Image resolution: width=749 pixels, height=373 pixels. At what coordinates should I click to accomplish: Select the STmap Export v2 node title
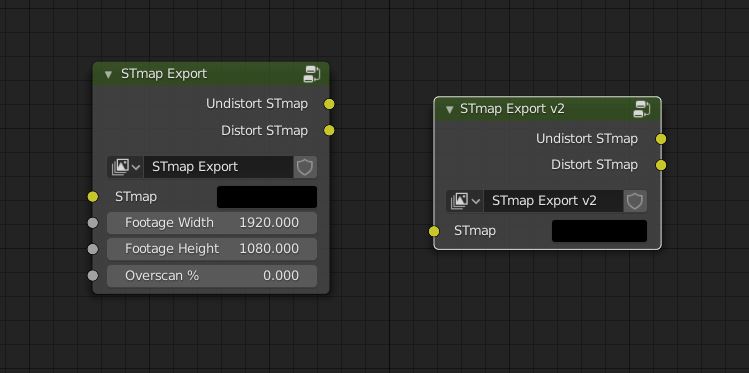pyautogui.click(x=512, y=109)
